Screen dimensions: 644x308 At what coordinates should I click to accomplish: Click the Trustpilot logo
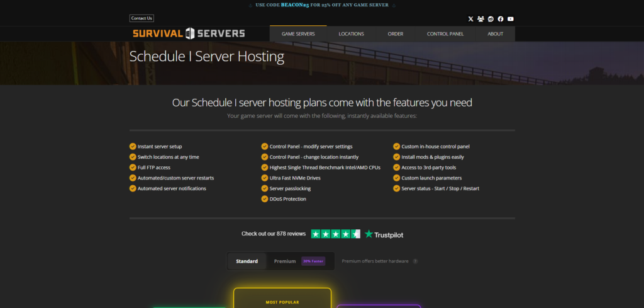point(384,234)
